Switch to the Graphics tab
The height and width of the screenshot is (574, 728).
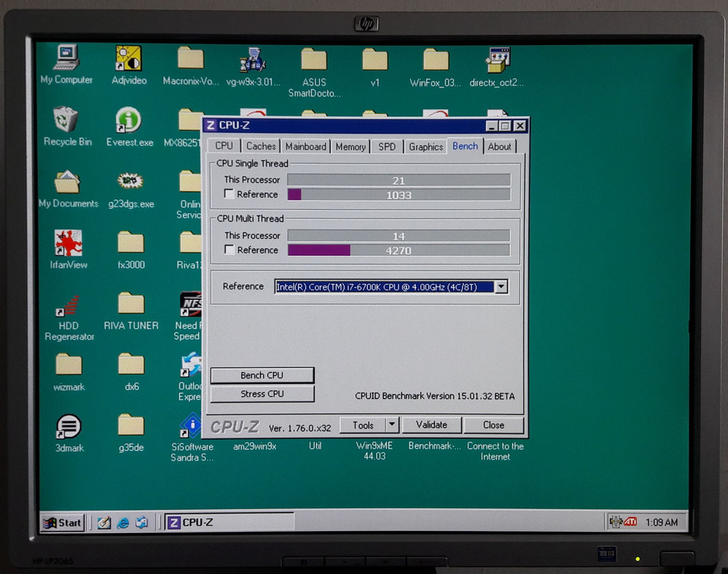(426, 146)
